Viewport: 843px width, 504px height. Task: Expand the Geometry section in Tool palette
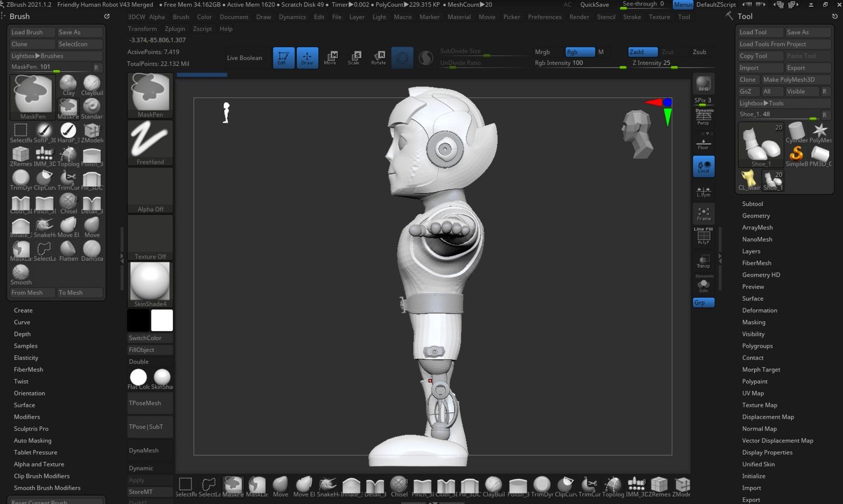click(x=756, y=216)
